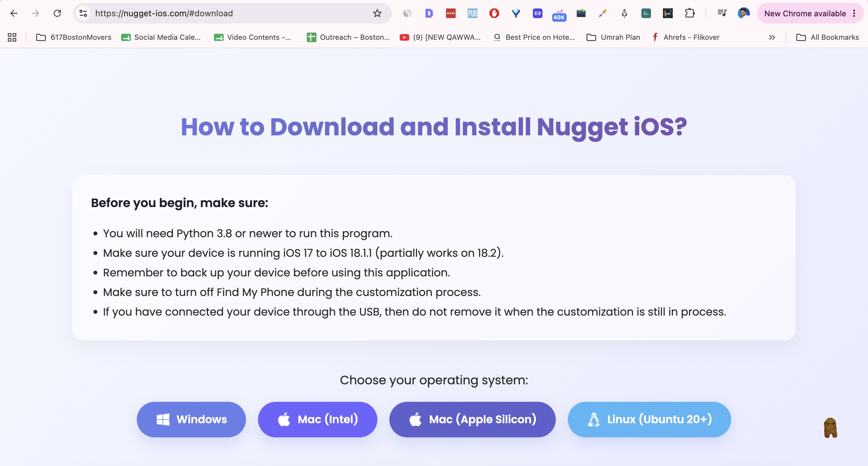868x466 pixels.
Task: Click the nugget mascot floating icon
Action: click(x=830, y=428)
